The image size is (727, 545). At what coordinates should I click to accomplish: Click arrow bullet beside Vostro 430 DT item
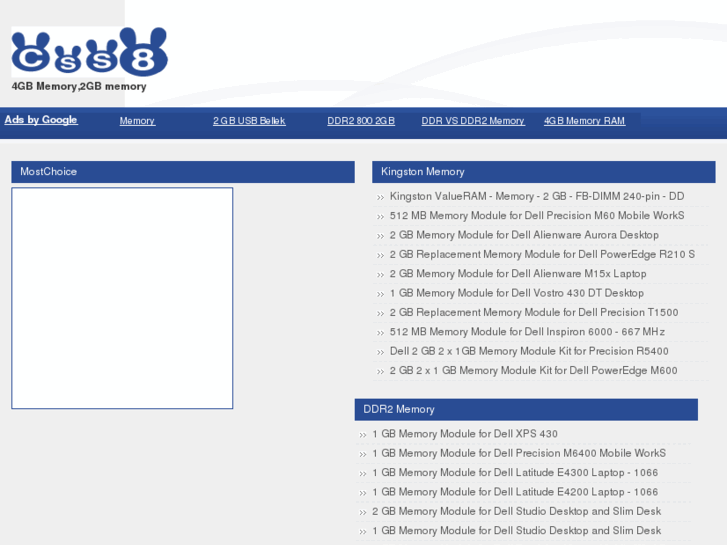coord(380,295)
